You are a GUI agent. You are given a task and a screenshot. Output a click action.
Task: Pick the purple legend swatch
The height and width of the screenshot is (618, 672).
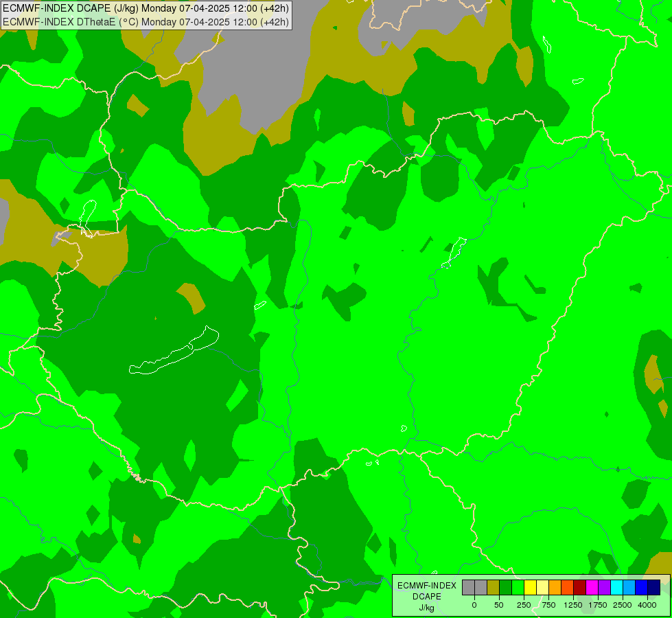point(605,587)
